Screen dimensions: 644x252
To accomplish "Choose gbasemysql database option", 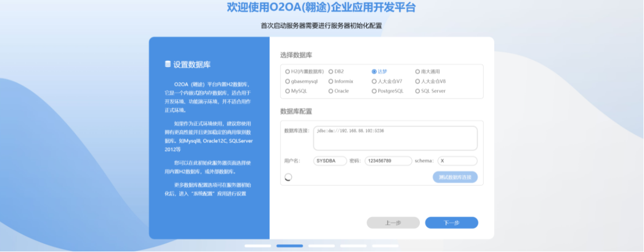I will pyautogui.click(x=302, y=81).
